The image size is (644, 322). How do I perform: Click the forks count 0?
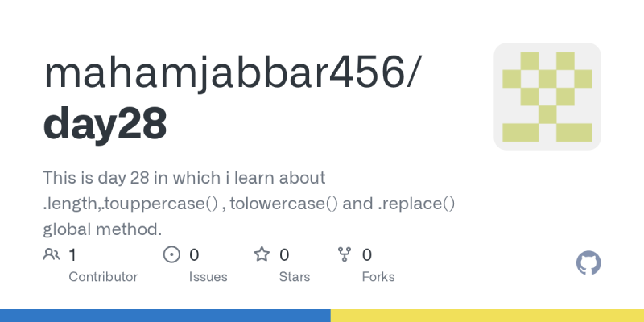click(367, 255)
